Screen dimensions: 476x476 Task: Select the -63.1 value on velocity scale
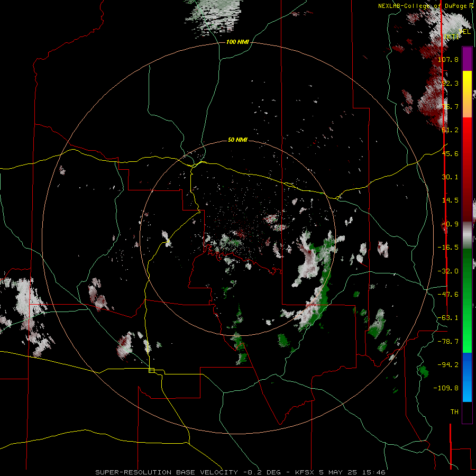[x=448, y=318]
